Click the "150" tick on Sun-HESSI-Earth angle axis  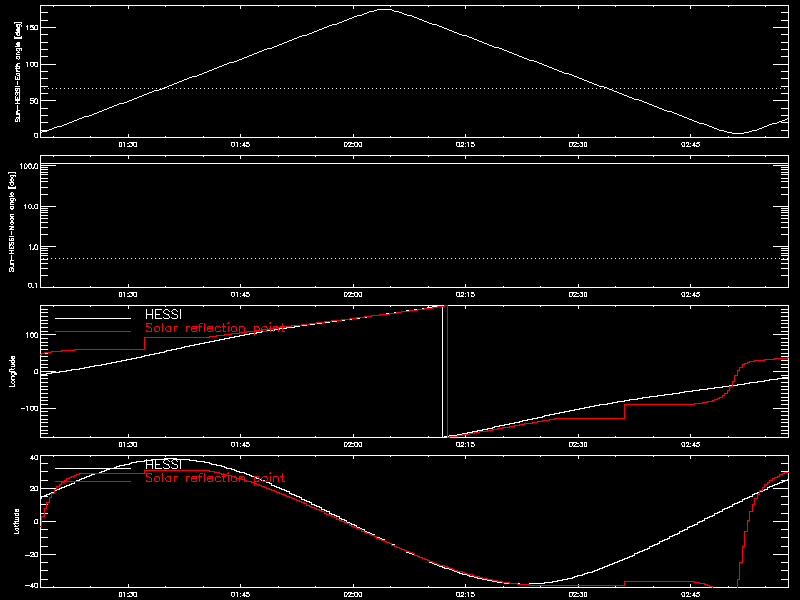(32, 28)
